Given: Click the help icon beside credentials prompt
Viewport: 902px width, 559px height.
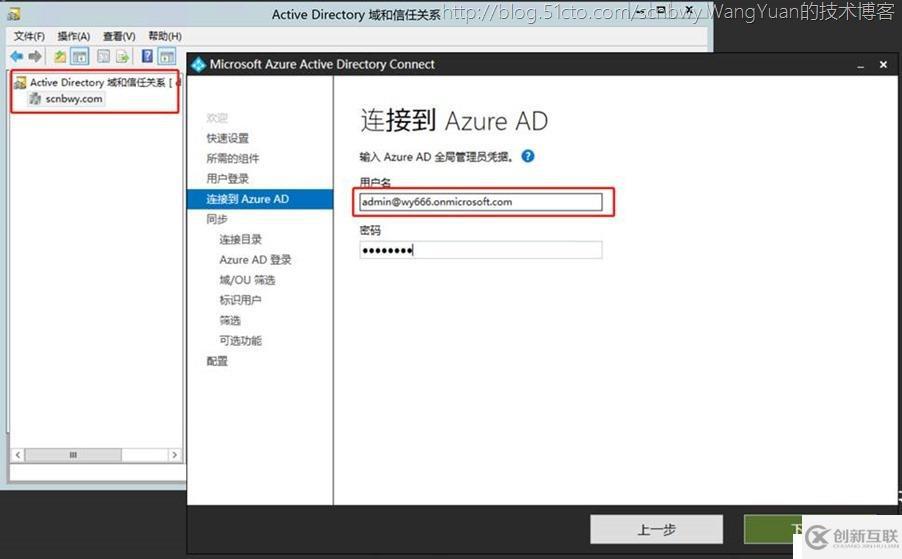Looking at the screenshot, I should (528, 157).
